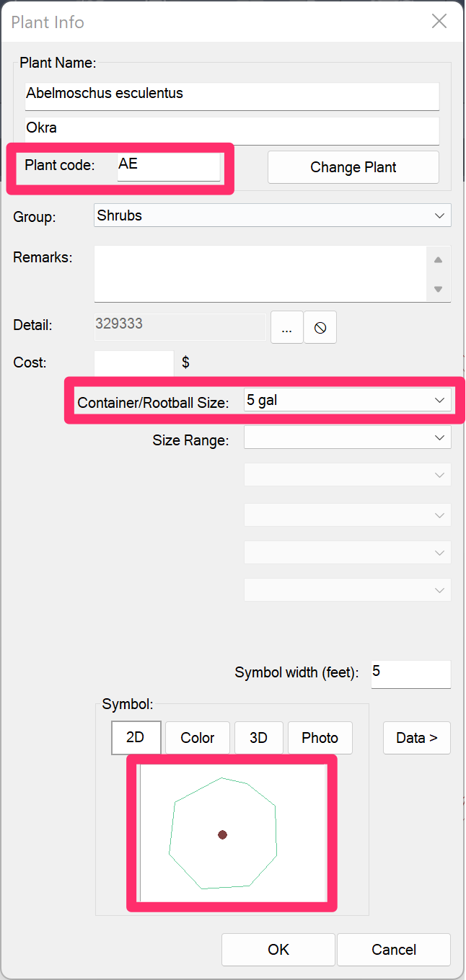Screen dimensions: 466x980
Task: Expand the Size Range dropdown
Action: 348,437
